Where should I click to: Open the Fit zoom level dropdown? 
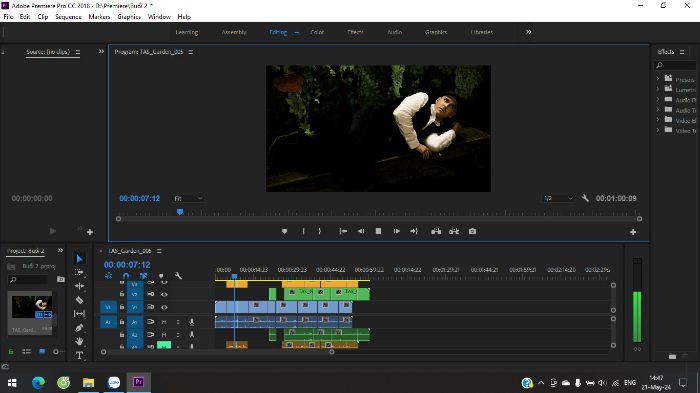188,198
